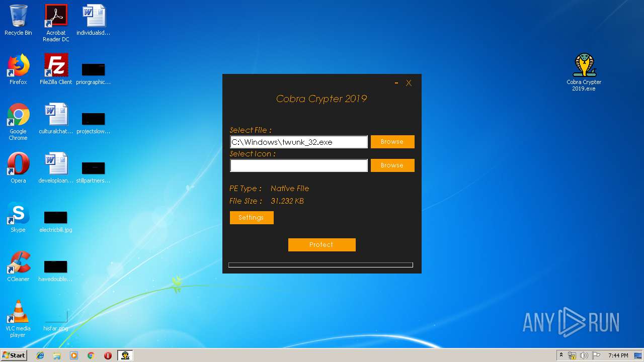Select electricbill.jpg desktop file
644x362 pixels.
pos(56,221)
